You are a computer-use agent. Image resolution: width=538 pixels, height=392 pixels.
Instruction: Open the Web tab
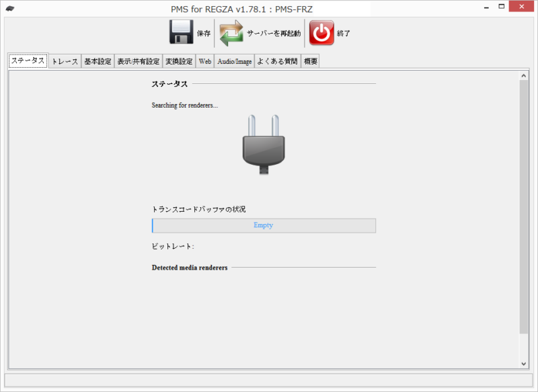click(205, 61)
